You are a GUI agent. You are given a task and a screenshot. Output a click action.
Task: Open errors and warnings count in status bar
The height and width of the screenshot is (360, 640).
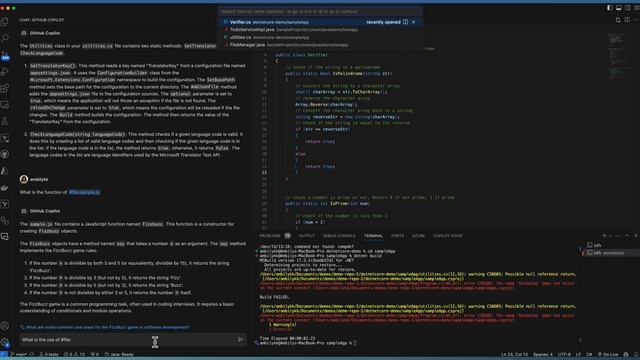click(x=74, y=354)
